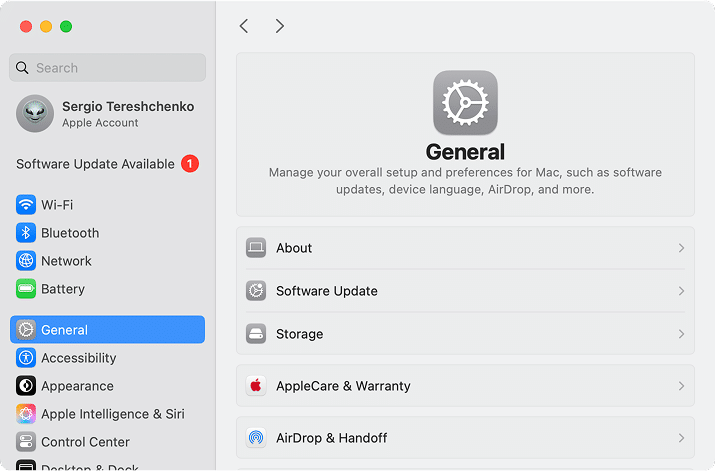Expand the Storage row chevron

click(681, 334)
